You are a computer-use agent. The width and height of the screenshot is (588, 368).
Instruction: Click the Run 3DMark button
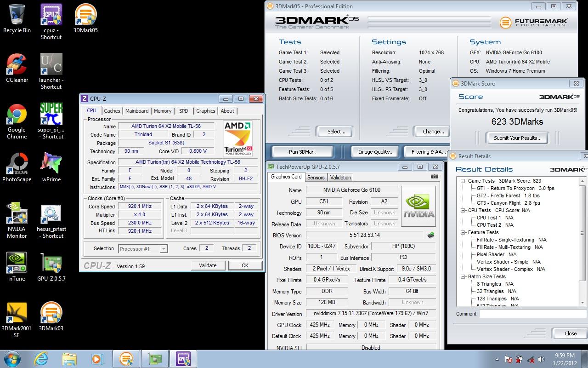pos(302,152)
